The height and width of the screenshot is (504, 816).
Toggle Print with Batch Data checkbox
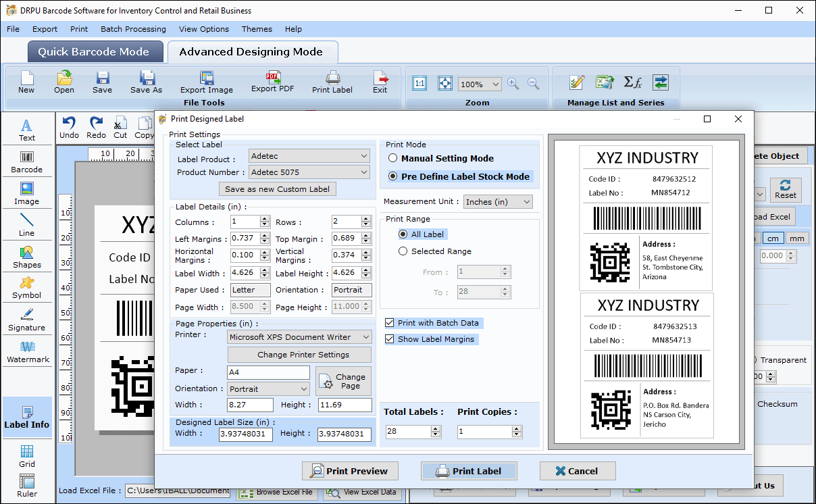[x=390, y=323]
